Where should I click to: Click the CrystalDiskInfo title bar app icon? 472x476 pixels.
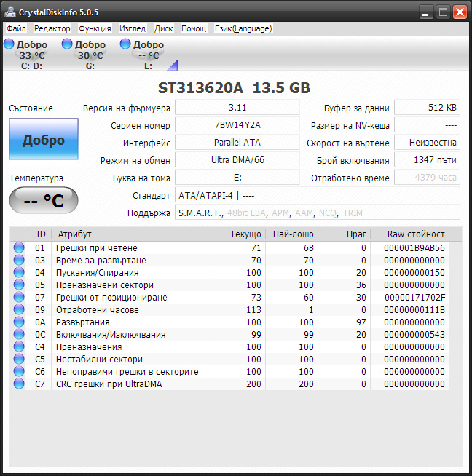pos(10,12)
